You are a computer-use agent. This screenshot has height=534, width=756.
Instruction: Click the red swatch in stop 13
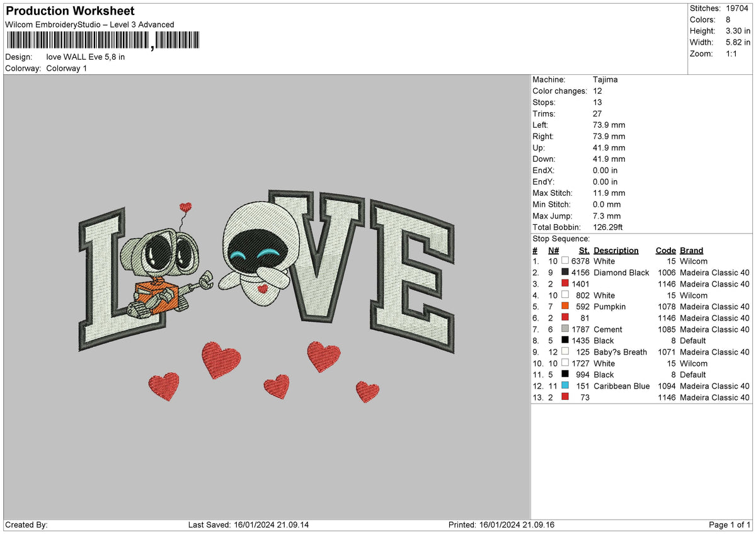coord(565,397)
